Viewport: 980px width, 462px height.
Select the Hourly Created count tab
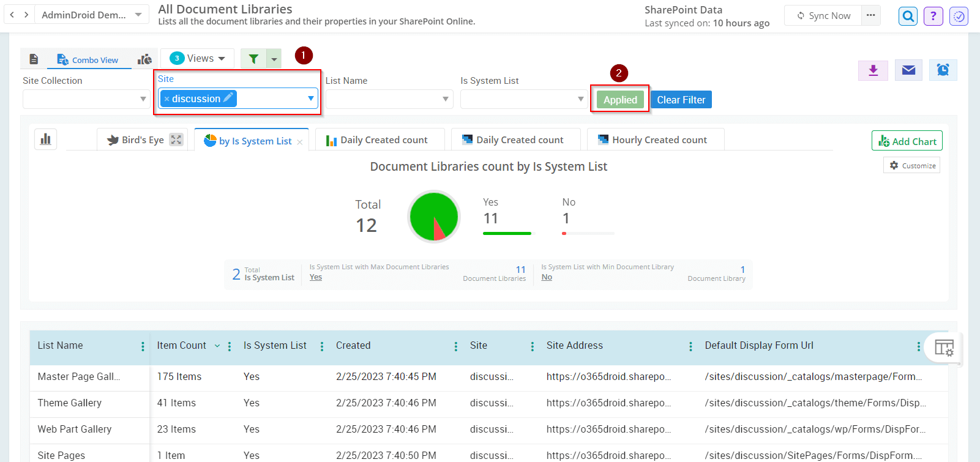coord(656,140)
